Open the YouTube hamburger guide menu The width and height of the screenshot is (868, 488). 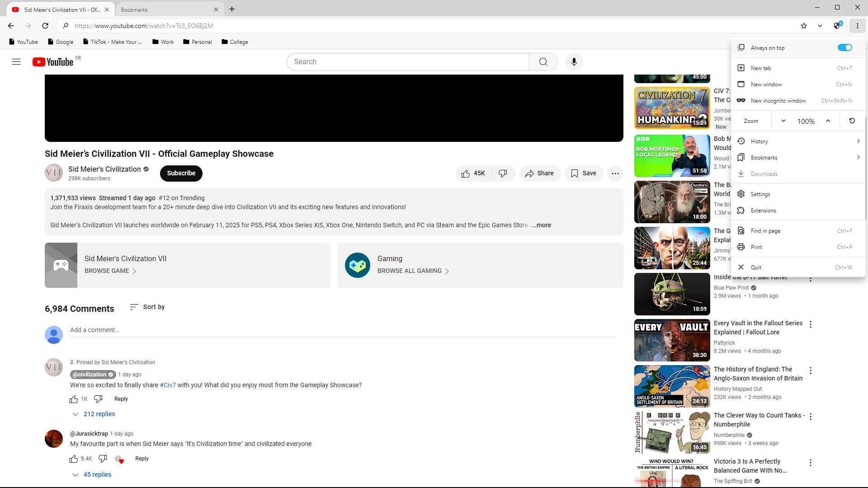pyautogui.click(x=16, y=62)
